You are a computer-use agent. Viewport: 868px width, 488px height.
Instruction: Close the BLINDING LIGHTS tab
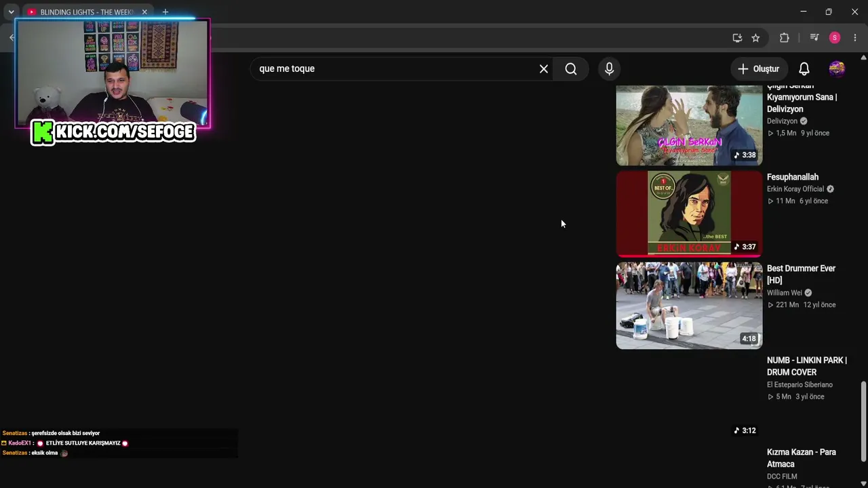tap(144, 12)
